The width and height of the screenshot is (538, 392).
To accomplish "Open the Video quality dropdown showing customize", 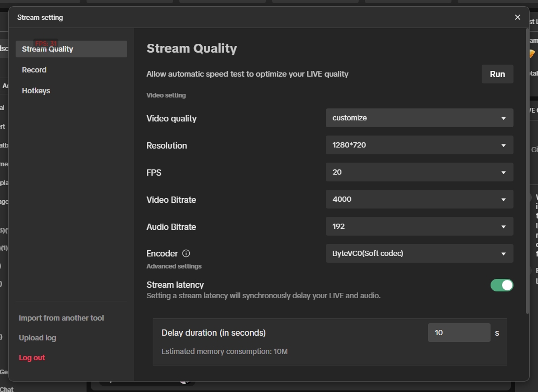I will (420, 118).
